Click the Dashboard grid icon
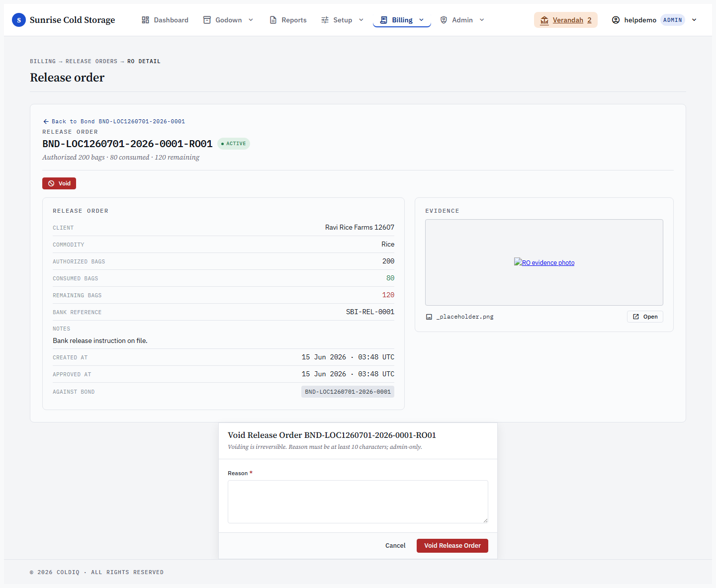Viewport: 716px width, 588px height. [x=145, y=20]
